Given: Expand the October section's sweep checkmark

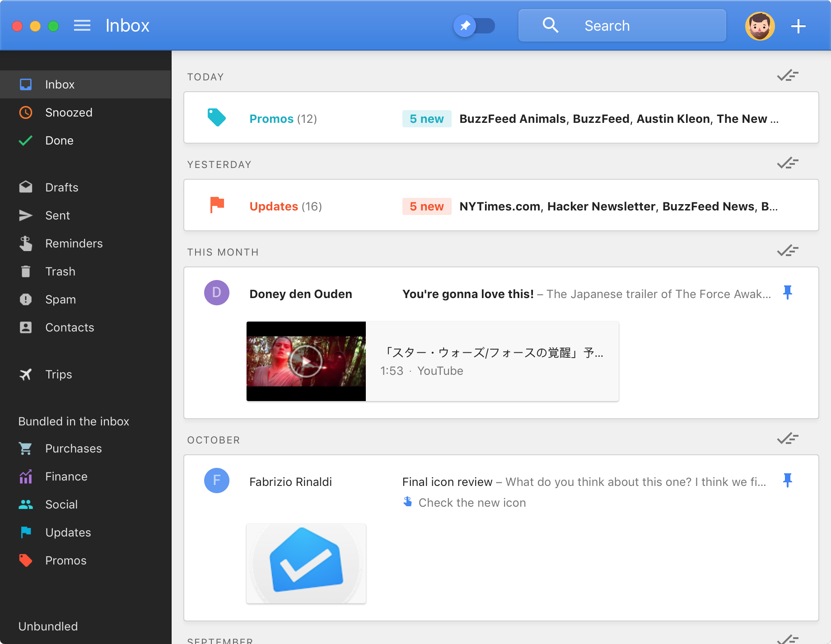Looking at the screenshot, I should click(x=787, y=439).
